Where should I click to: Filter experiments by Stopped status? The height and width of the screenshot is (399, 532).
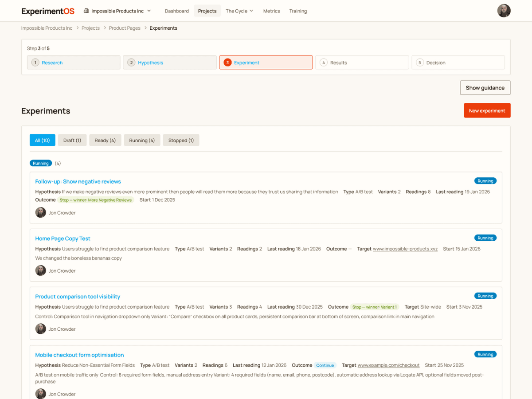click(181, 140)
